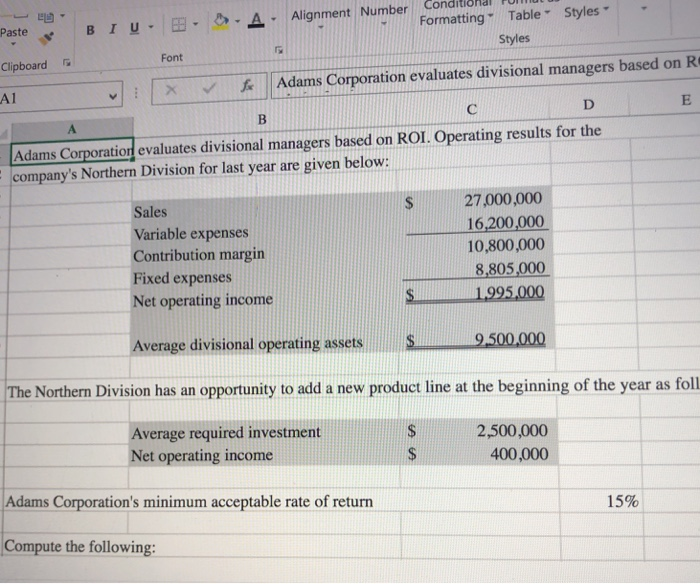The height and width of the screenshot is (584, 700).
Task: Click Average required investment label
Action: (x=225, y=433)
